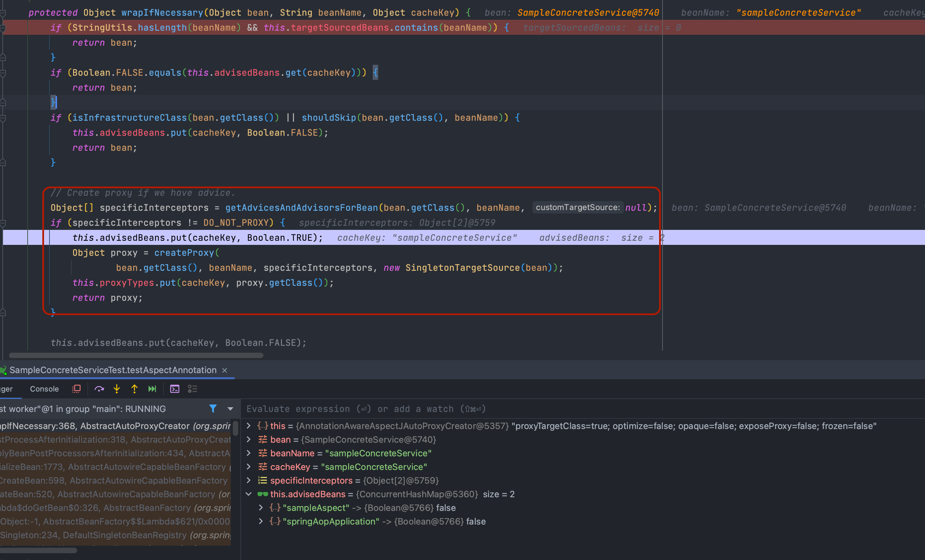
Task: Open the thread selector dropdown arrow
Action: point(230,409)
